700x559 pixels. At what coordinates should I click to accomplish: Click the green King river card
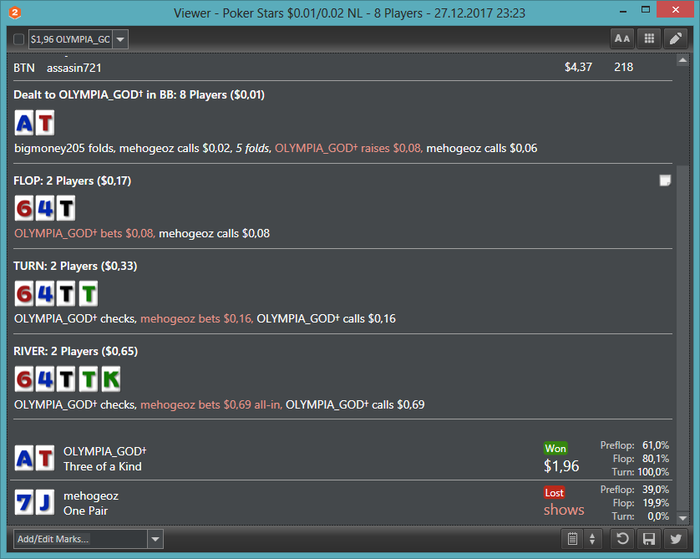pyautogui.click(x=111, y=379)
